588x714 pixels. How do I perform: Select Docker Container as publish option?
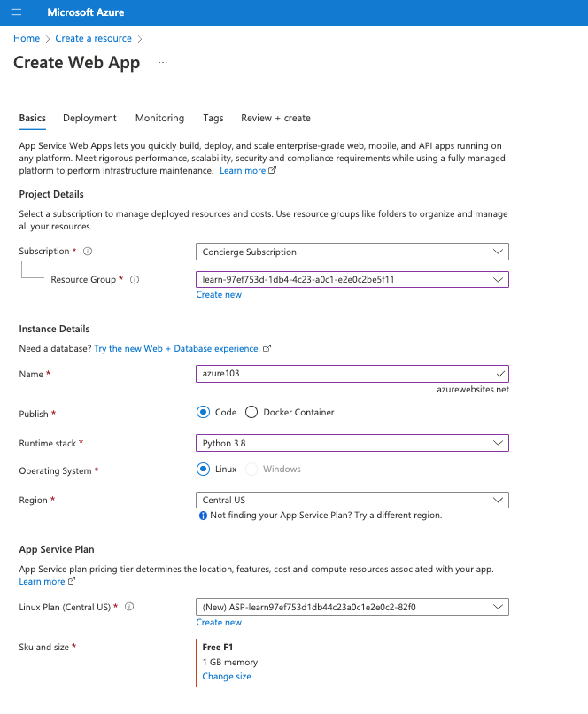(x=250, y=412)
